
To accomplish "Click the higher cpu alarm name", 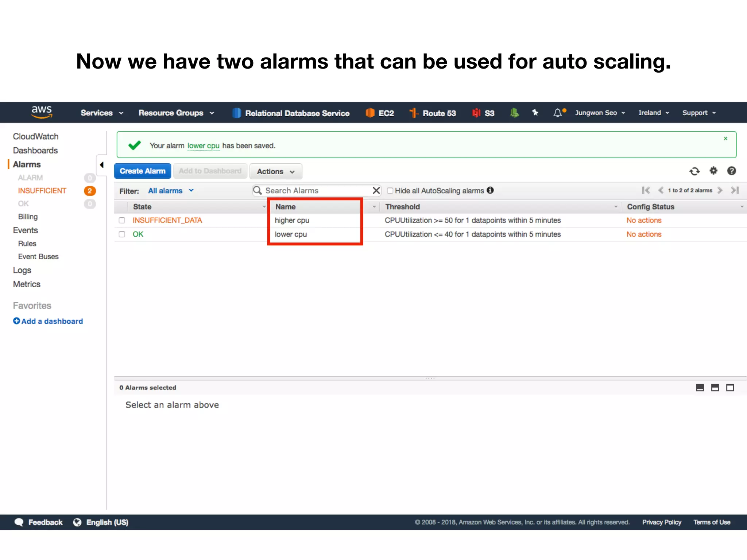I will 292,220.
